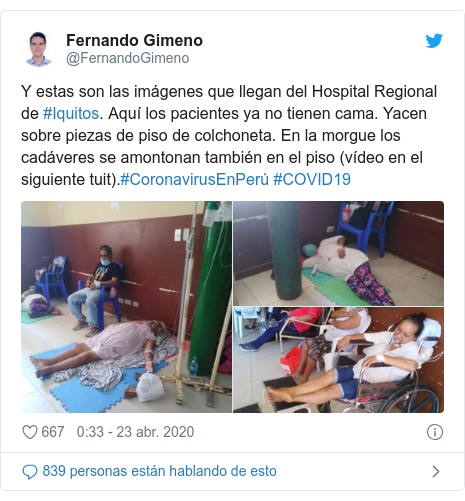Click the speech bubble conversation icon
The height and width of the screenshot is (501, 465).
30,472
